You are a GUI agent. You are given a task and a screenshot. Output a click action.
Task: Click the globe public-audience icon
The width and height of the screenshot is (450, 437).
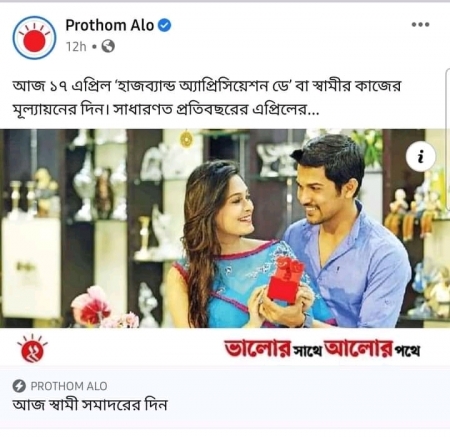pos(108,46)
